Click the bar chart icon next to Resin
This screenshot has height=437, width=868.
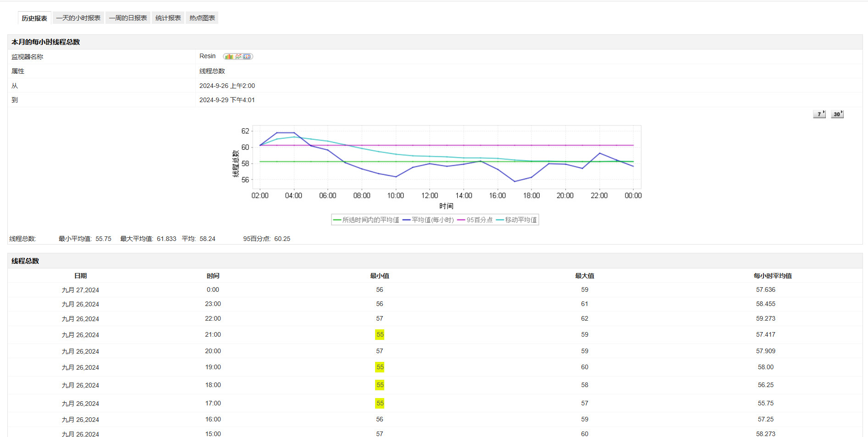coord(229,57)
